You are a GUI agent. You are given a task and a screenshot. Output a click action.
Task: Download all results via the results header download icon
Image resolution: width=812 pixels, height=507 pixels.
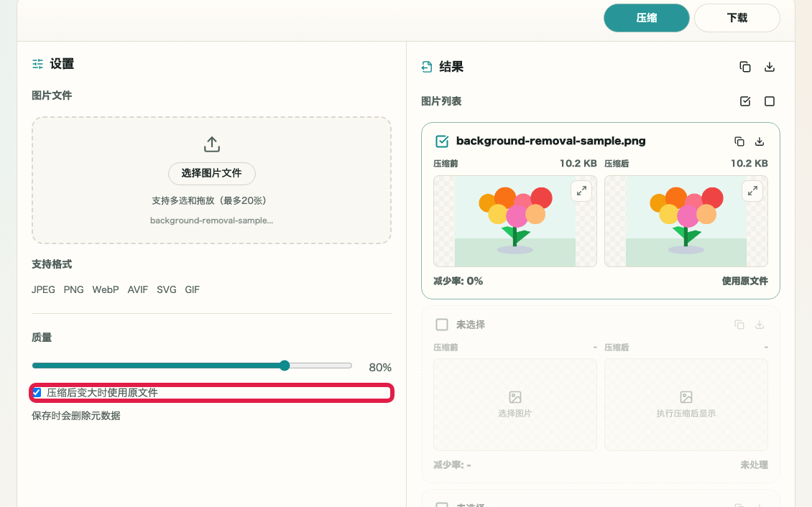pos(770,67)
